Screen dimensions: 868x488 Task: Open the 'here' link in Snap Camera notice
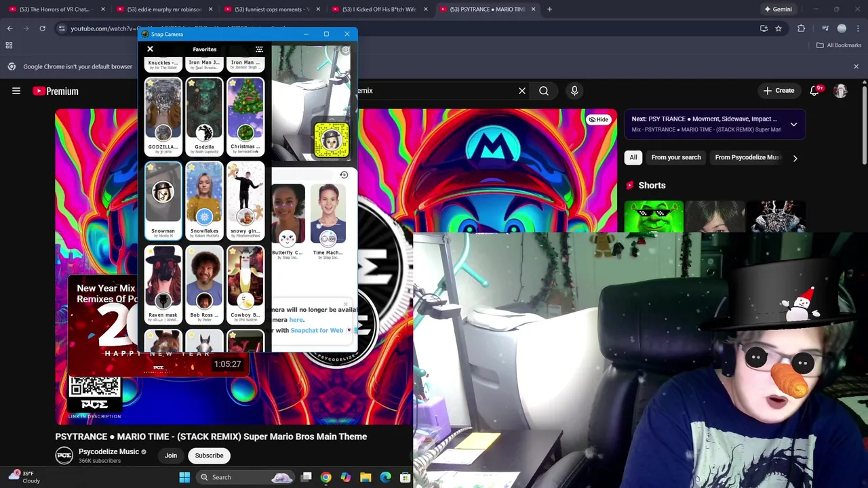pyautogui.click(x=296, y=320)
